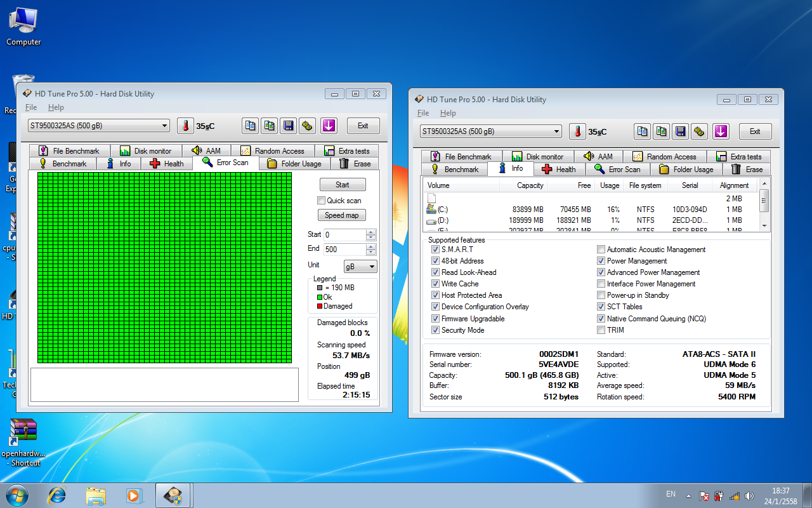Enable the Quick scan checkbox
Viewport: 812px width, 508px height.
(x=321, y=201)
